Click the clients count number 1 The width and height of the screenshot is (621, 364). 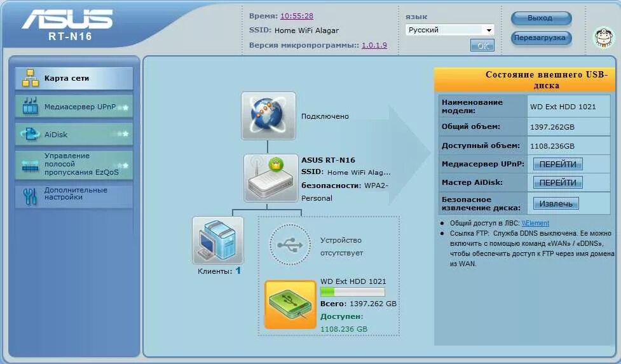point(238,271)
